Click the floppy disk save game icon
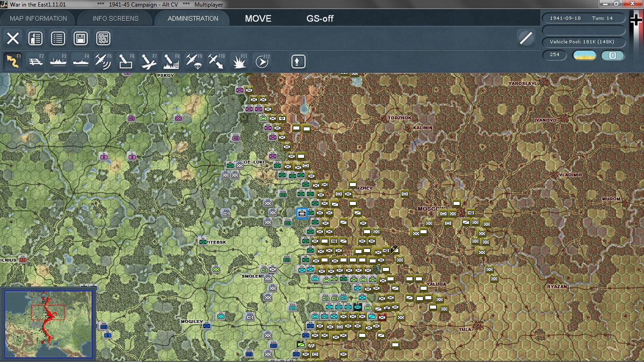 [x=81, y=38]
